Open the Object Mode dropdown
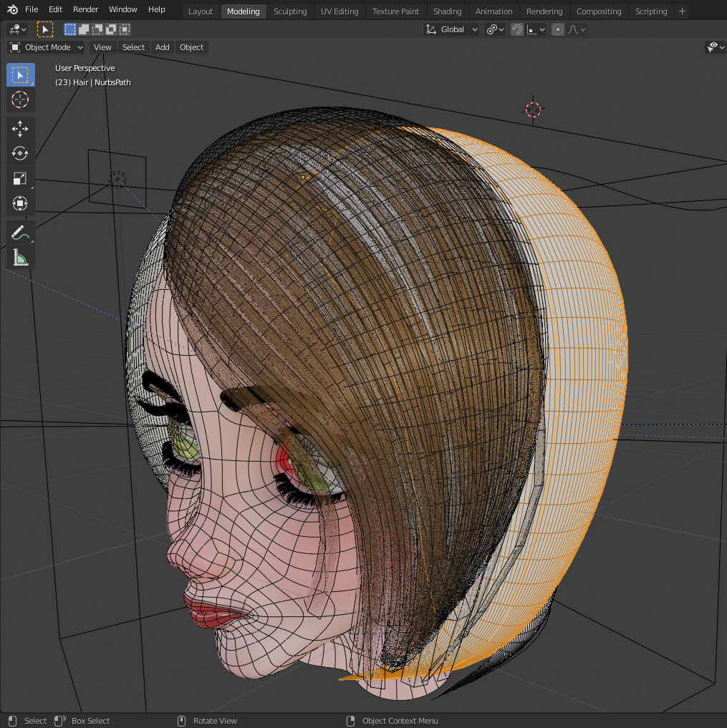727x728 pixels. click(x=47, y=47)
